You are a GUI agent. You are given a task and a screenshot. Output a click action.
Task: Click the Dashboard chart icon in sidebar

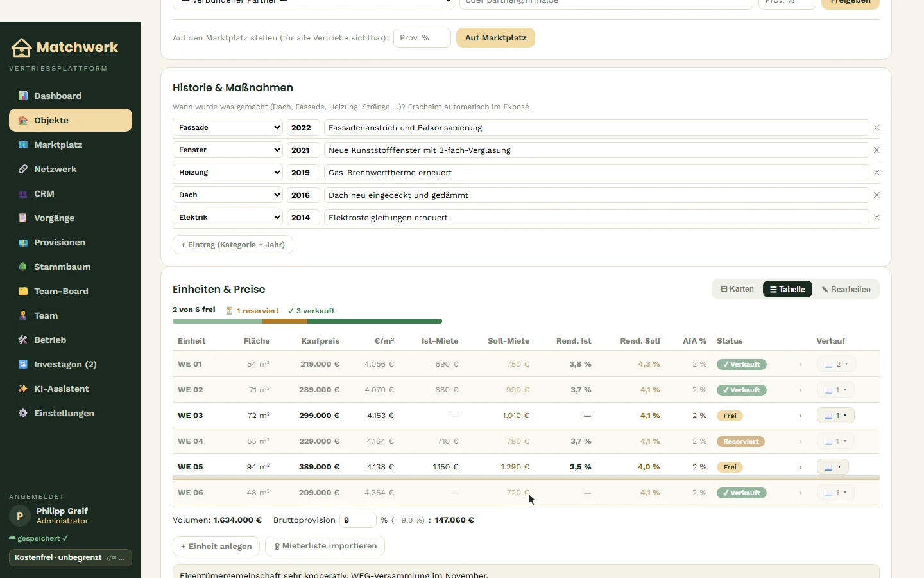click(x=23, y=96)
